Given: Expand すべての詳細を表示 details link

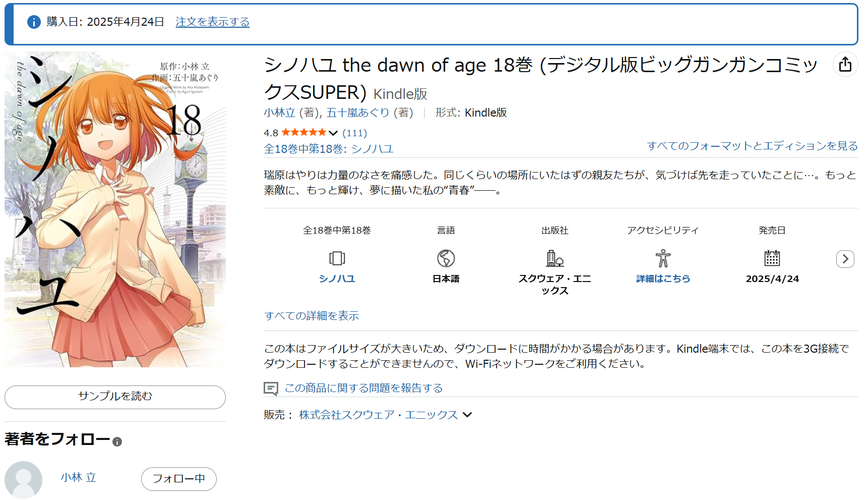Looking at the screenshot, I should (312, 316).
